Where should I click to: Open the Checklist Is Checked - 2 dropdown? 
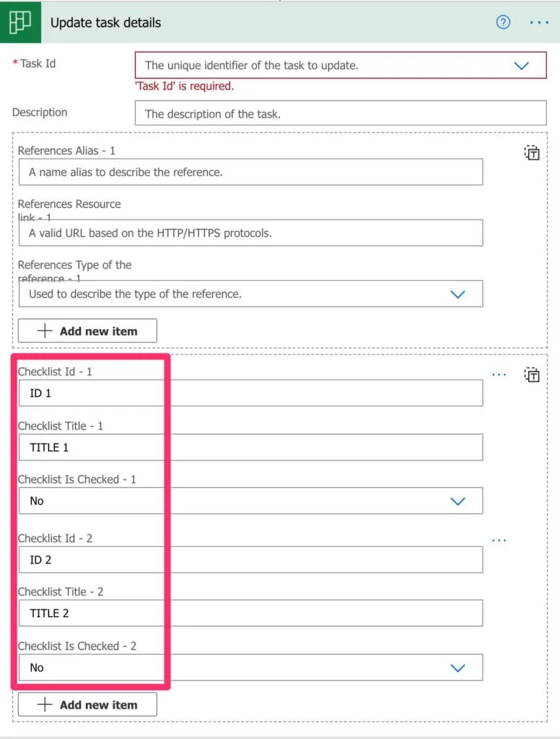458,668
